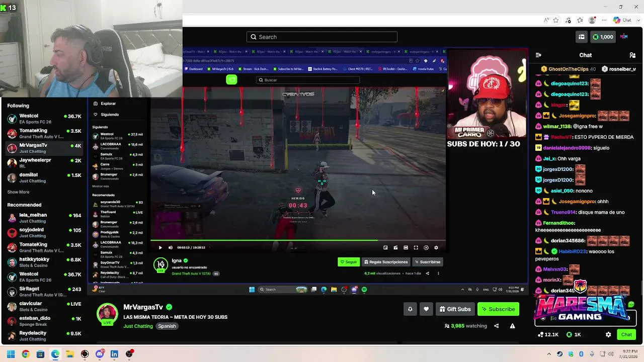
Task: Open the three-dot menu under embedded stream
Action: pyautogui.click(x=438, y=274)
